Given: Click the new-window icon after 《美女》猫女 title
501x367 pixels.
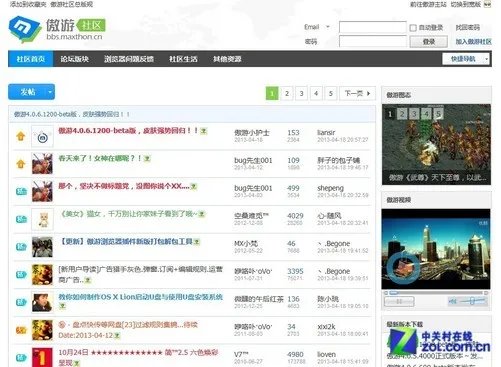Looking at the screenshot, I should pos(202,214).
